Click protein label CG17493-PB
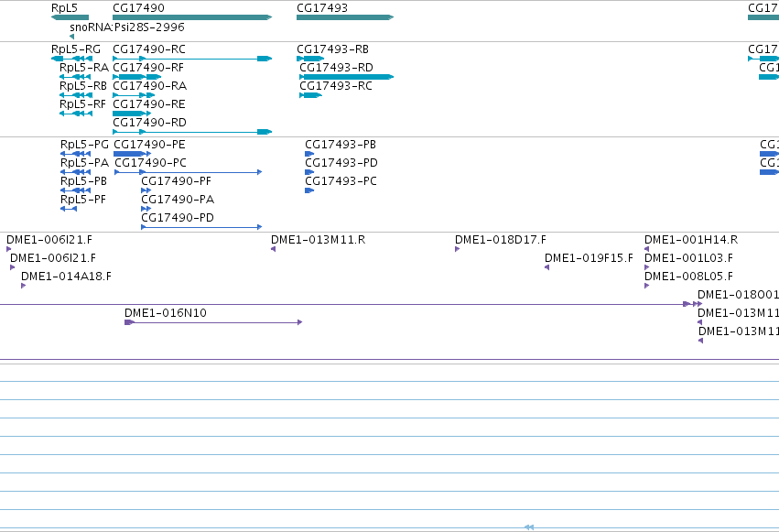Image resolution: width=779 pixels, height=532 pixels. 341,145
